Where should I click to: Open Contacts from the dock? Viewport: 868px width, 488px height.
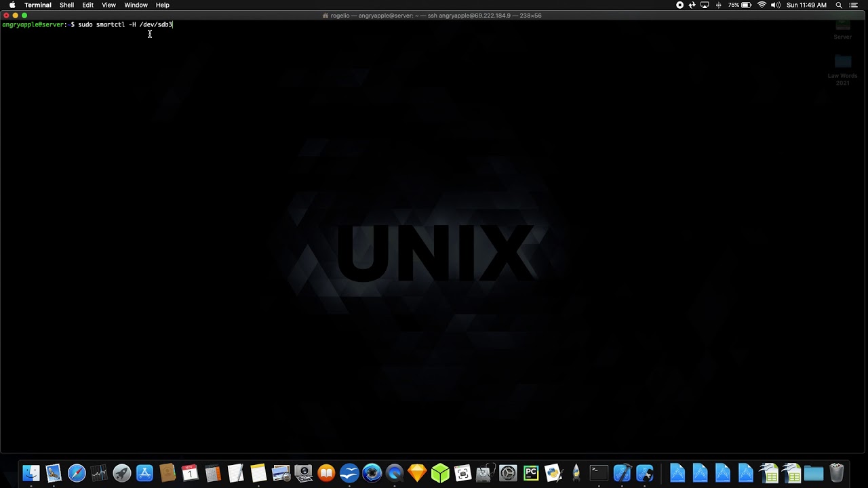click(x=167, y=472)
